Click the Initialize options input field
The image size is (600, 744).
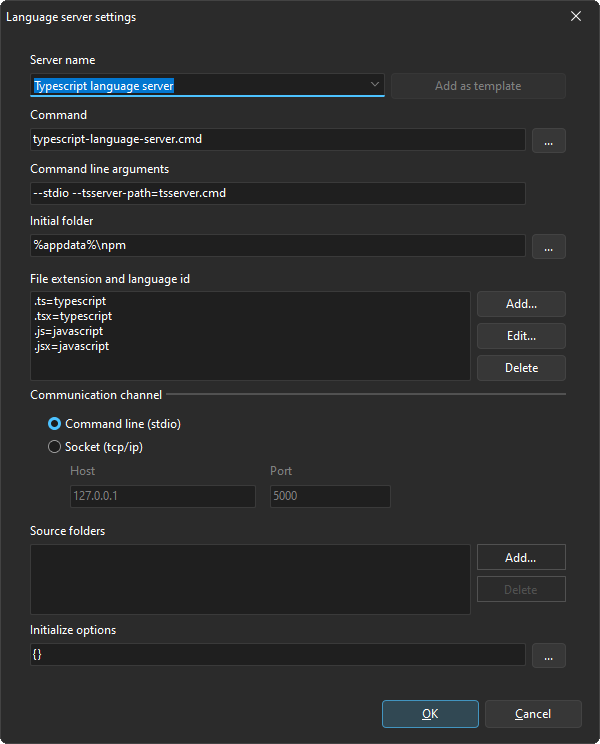click(277, 655)
